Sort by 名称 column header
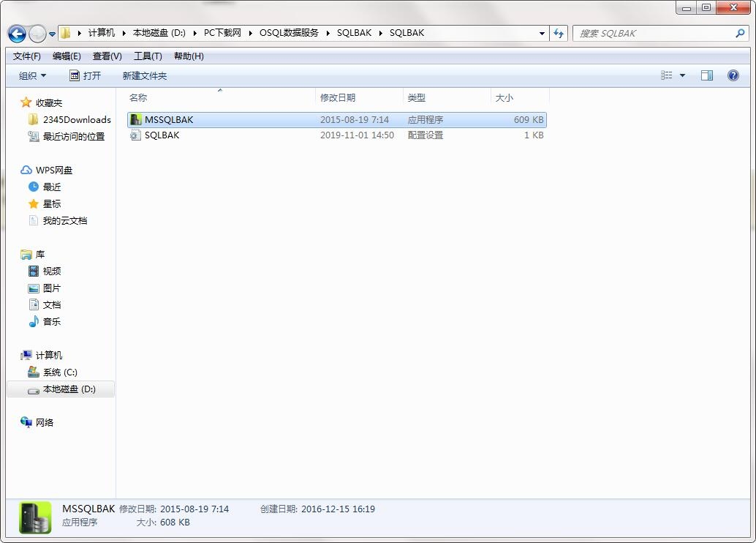Screen dimensions: 756x543 (221, 97)
